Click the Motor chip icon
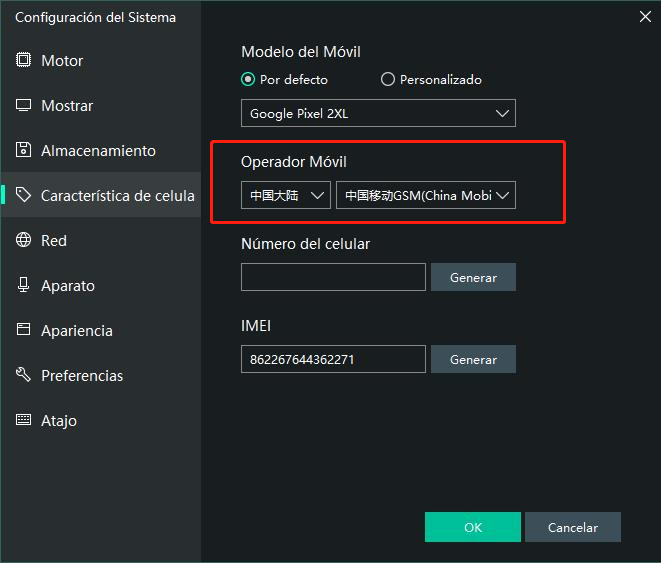Screen dimensions: 661x563 pyautogui.click(x=23, y=60)
